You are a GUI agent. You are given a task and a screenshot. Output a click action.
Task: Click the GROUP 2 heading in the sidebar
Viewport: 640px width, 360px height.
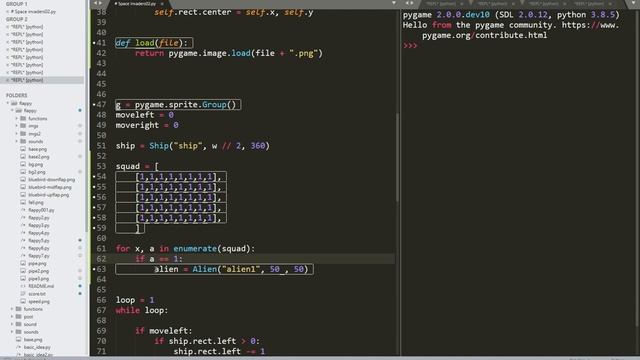(16, 19)
